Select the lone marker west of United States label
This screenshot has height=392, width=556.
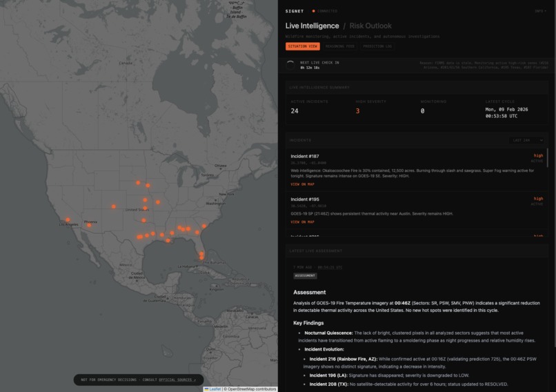[x=113, y=206]
